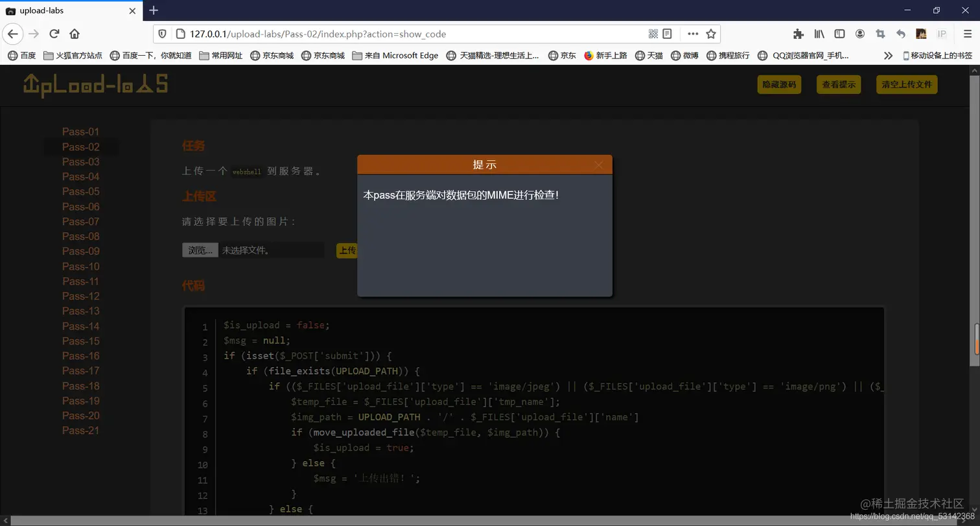This screenshot has width=980, height=526.
Task: Open the 新手上路 bookmark
Action: click(x=605, y=56)
